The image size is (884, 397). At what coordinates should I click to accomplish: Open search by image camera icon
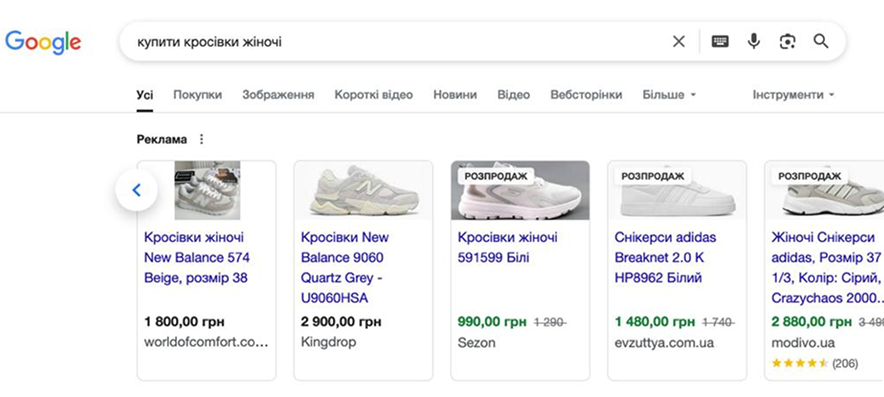click(x=787, y=41)
